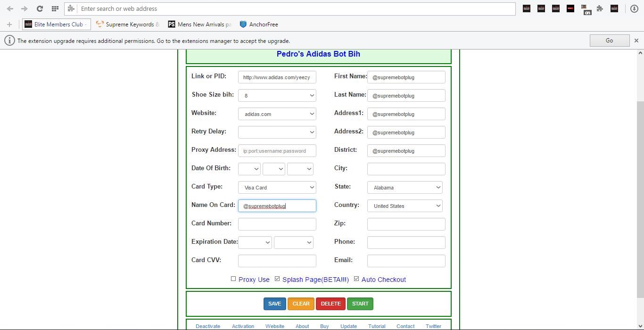Image resolution: width=644 pixels, height=330 pixels.
Task: Click the Last Name input field
Action: [x=406, y=95]
